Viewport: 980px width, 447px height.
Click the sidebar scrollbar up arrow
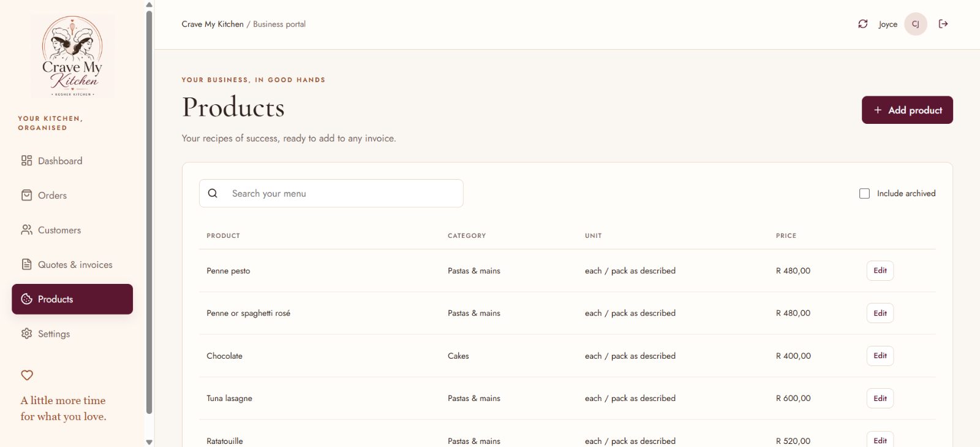click(x=149, y=5)
